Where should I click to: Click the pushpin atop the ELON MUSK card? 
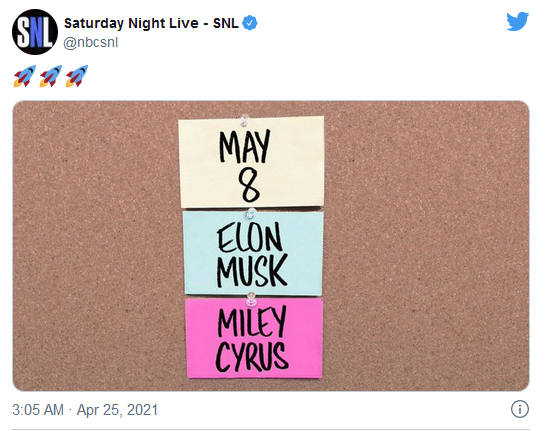[250, 213]
